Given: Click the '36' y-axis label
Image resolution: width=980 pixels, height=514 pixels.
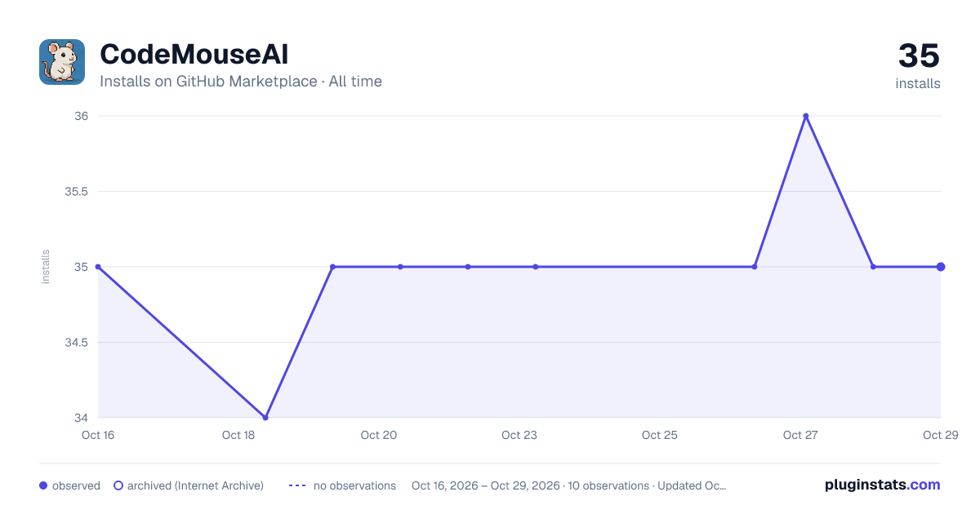Looking at the screenshot, I should click(x=82, y=116).
